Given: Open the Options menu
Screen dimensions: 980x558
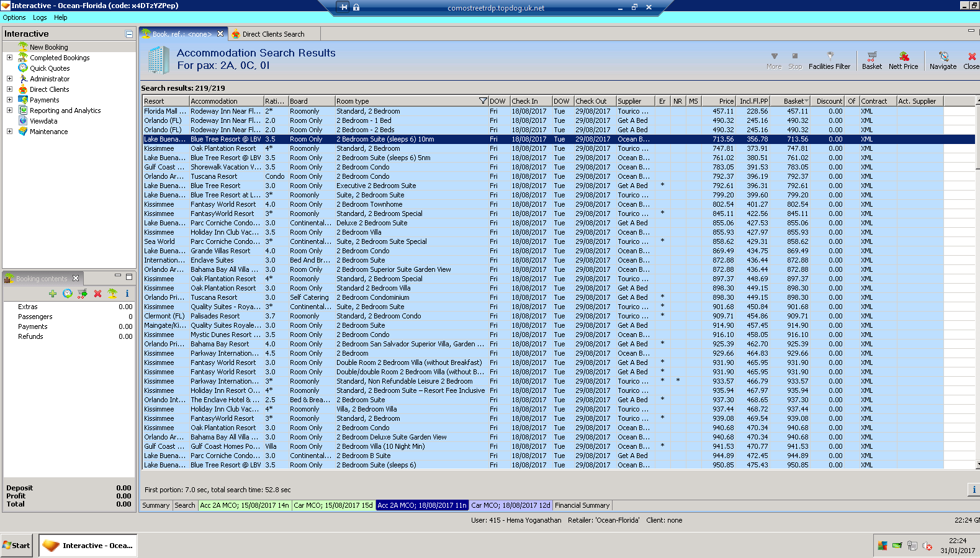Looking at the screenshot, I should click(14, 17).
